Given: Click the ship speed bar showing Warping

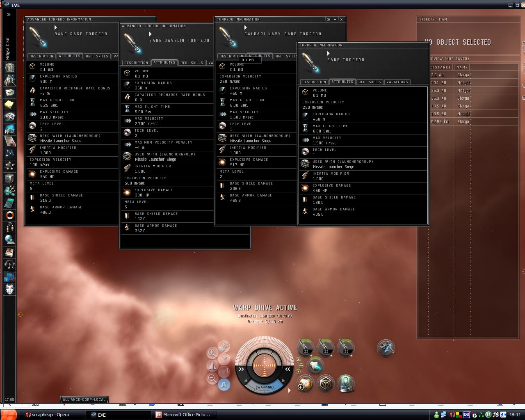Looking at the screenshot, I should point(265,387).
